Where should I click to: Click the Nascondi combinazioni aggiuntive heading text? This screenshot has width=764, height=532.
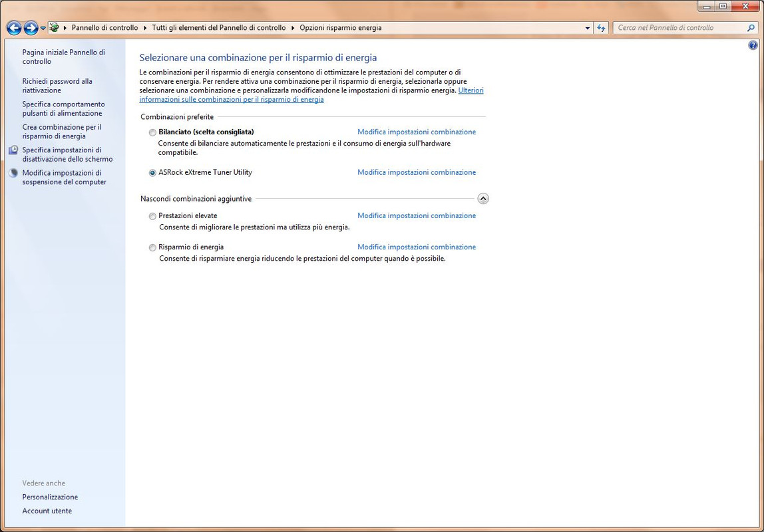(196, 199)
